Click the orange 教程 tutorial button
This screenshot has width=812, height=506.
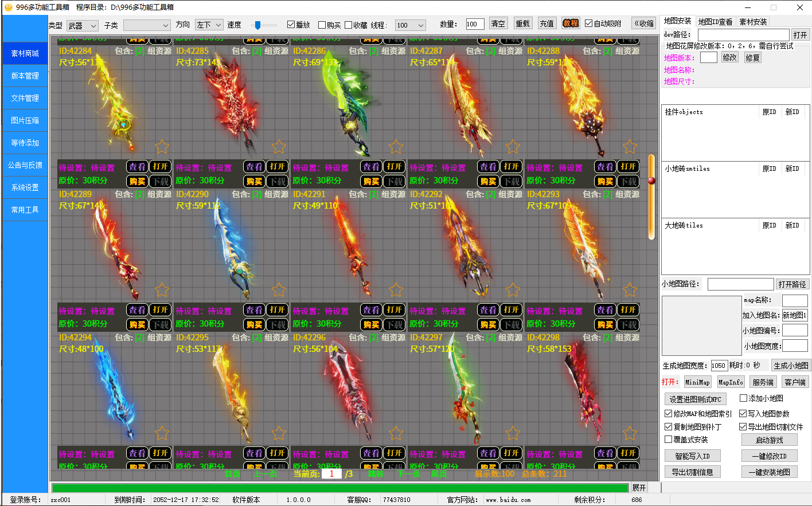coord(571,23)
